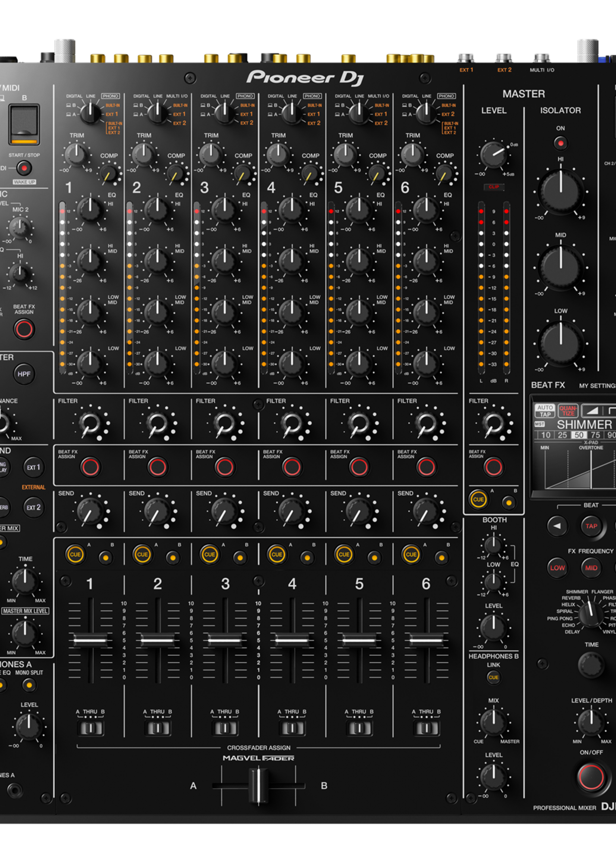
Task: Toggle channel 1 Beat FX Assign button
Action: pos(90,467)
